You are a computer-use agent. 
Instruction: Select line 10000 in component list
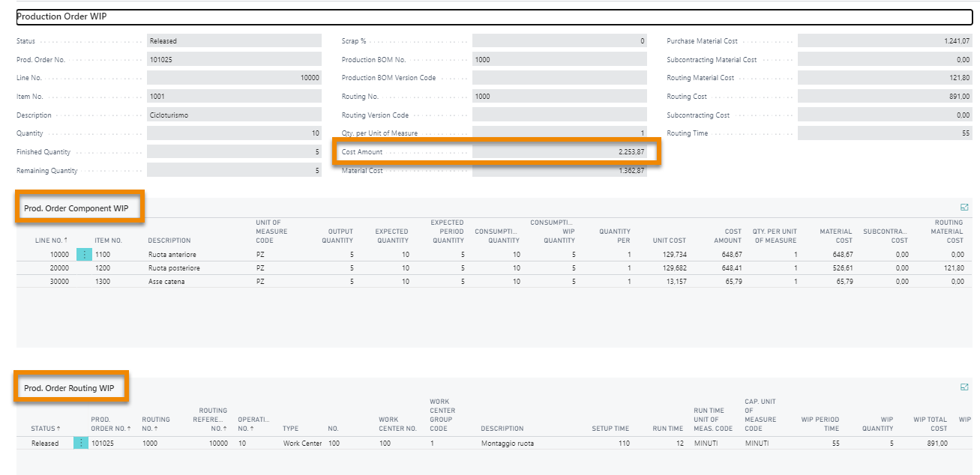(58, 255)
